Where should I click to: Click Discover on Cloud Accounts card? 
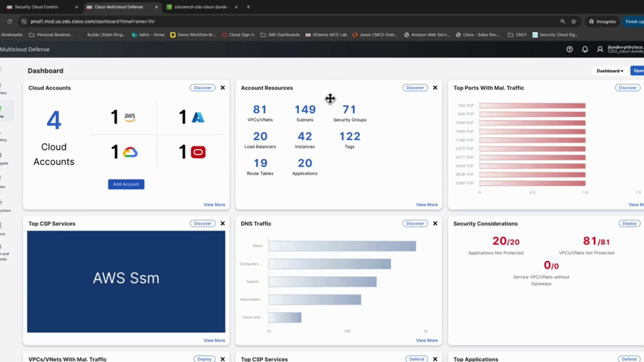(x=203, y=88)
